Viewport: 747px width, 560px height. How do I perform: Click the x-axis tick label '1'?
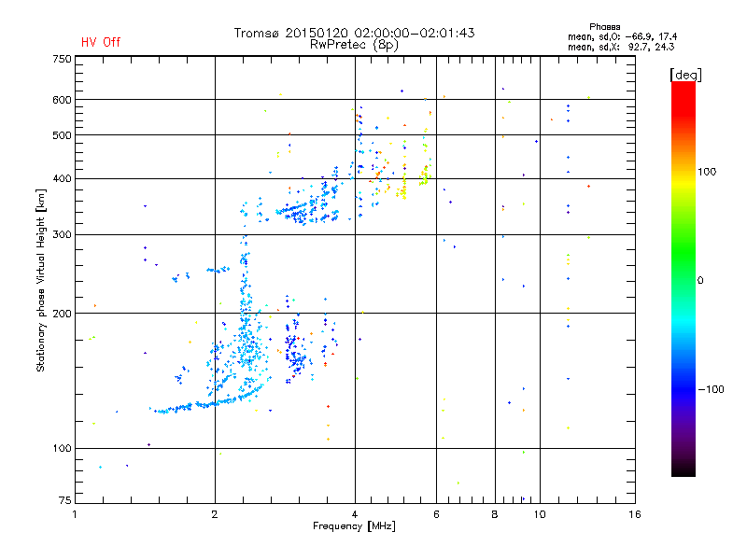[x=75, y=514]
